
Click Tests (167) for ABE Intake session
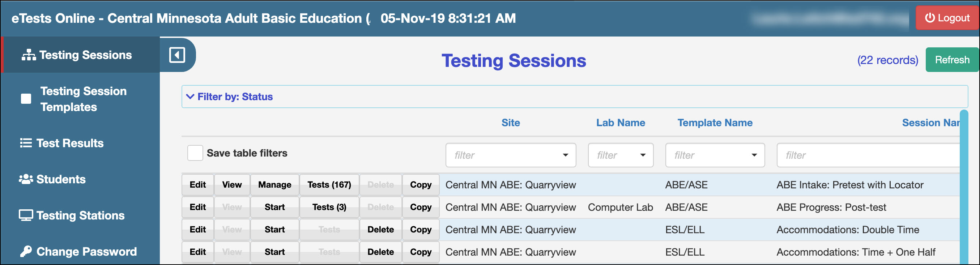coord(329,185)
